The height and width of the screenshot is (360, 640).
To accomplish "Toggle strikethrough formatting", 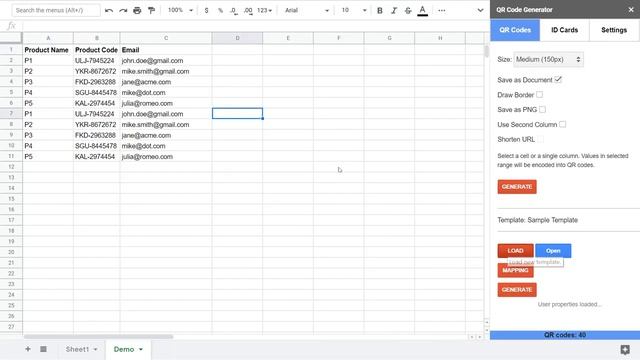I will coord(408,10).
